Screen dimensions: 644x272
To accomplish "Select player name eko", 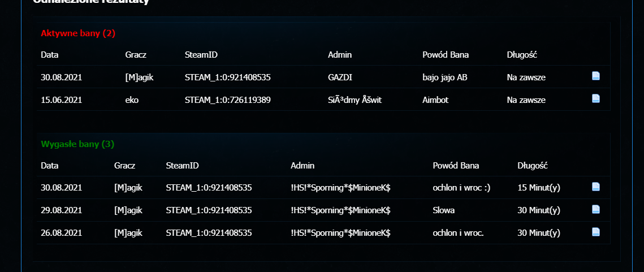I will pyautogui.click(x=132, y=100).
